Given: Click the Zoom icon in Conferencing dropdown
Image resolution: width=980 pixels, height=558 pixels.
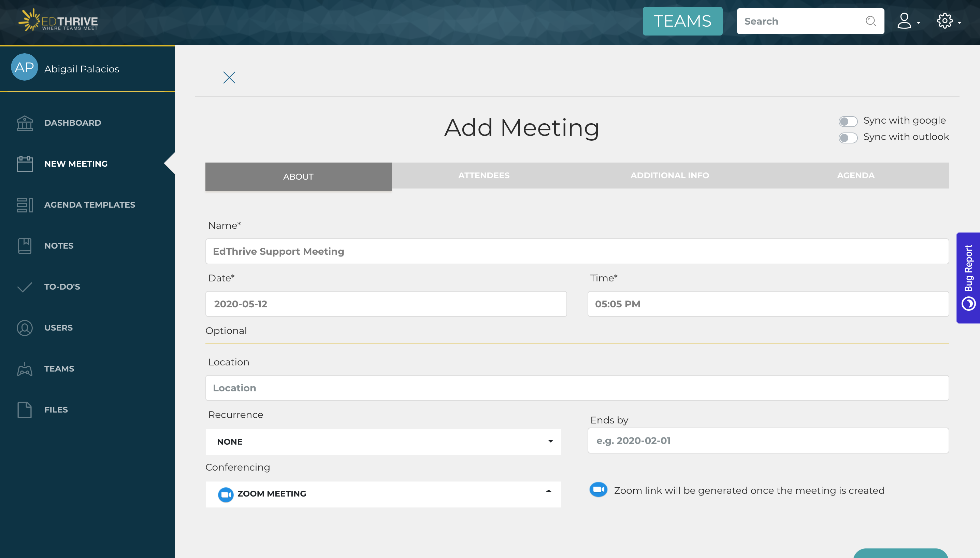Looking at the screenshot, I should 226,494.
